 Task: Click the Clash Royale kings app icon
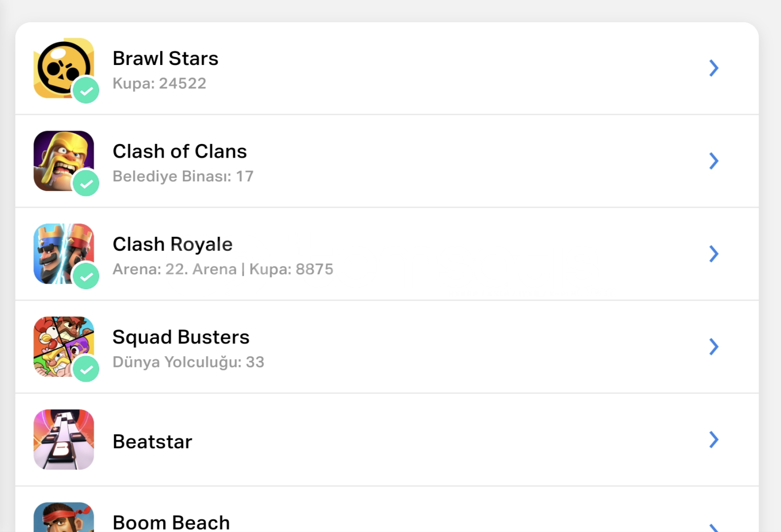61,251
